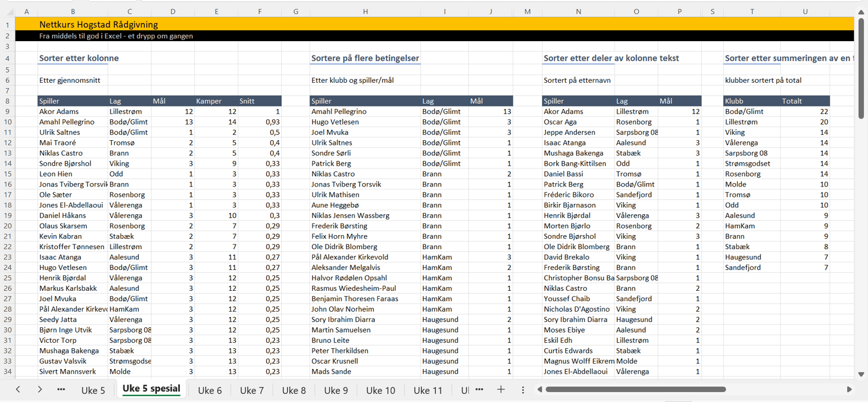
Task: Select the 'Sandefjord' cell in the club table
Action: pos(752,268)
